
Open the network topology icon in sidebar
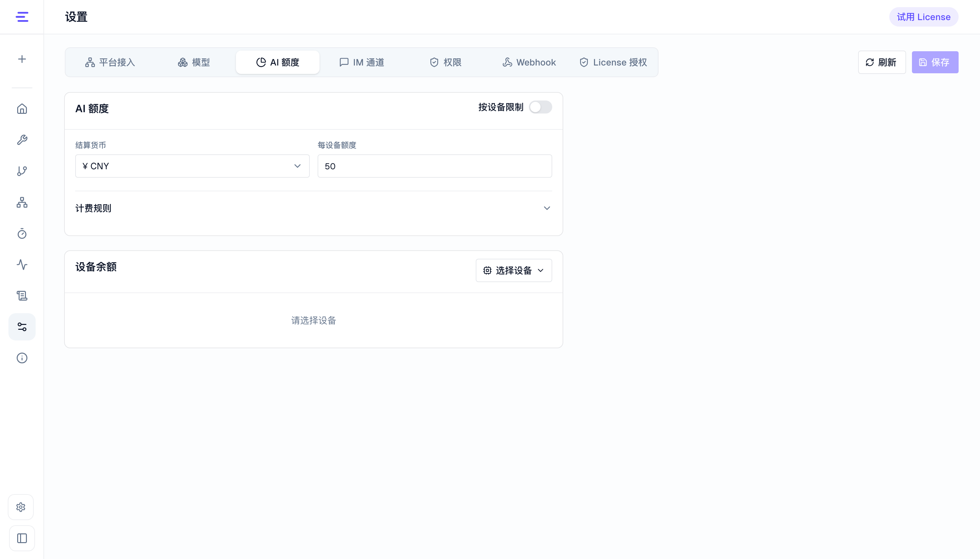[x=22, y=202]
